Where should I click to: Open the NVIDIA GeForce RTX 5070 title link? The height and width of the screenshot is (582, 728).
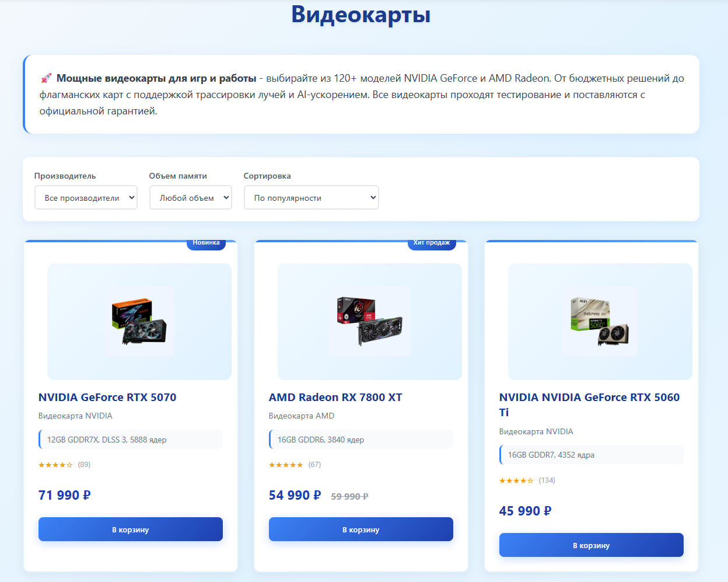pyautogui.click(x=107, y=398)
